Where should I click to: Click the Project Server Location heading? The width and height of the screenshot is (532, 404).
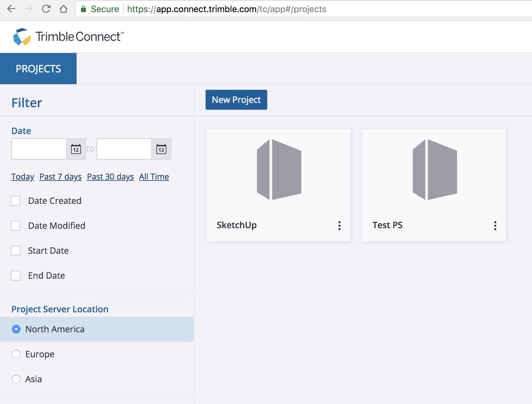[60, 309]
